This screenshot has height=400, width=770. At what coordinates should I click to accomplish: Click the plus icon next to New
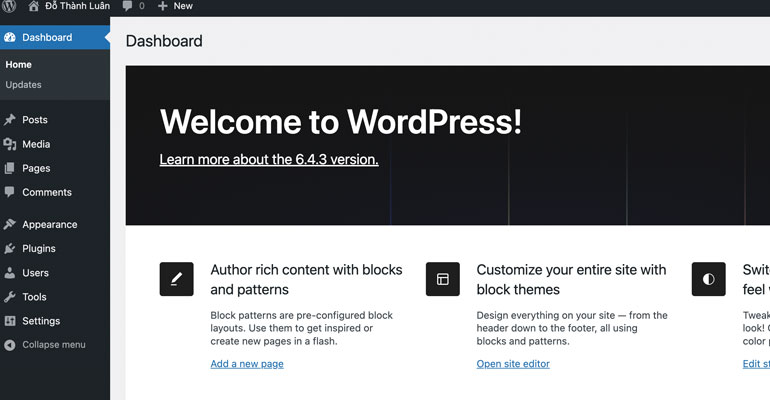pos(163,6)
